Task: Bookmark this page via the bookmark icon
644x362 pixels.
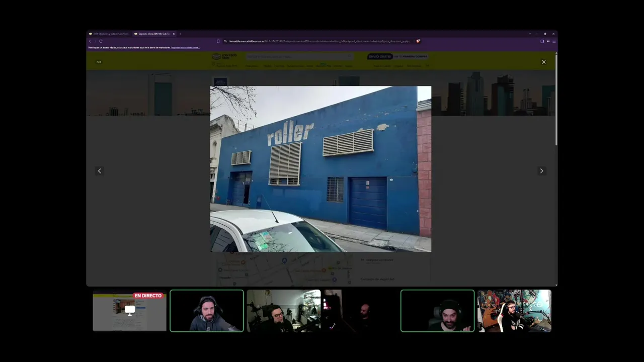Action: [x=218, y=41]
